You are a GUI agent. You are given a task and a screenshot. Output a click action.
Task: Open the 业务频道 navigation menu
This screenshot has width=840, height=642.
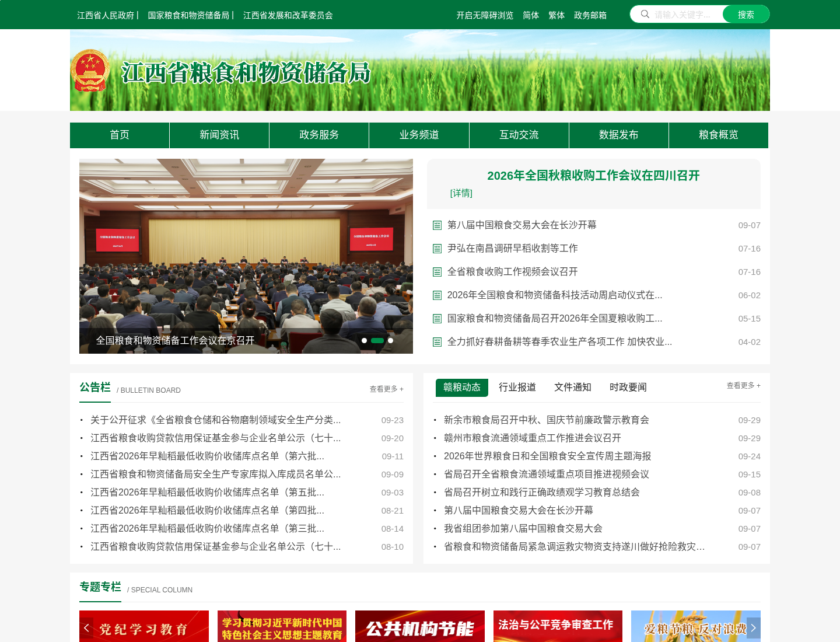419,135
